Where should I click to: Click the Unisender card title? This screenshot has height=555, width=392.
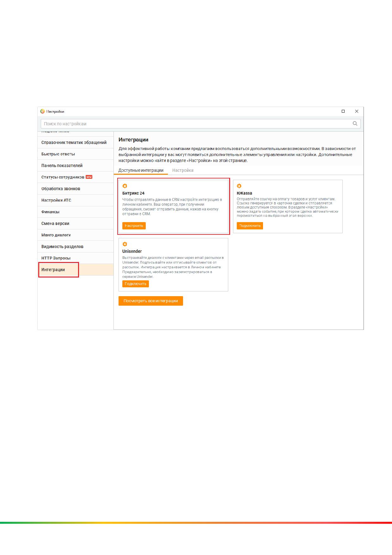tap(132, 251)
